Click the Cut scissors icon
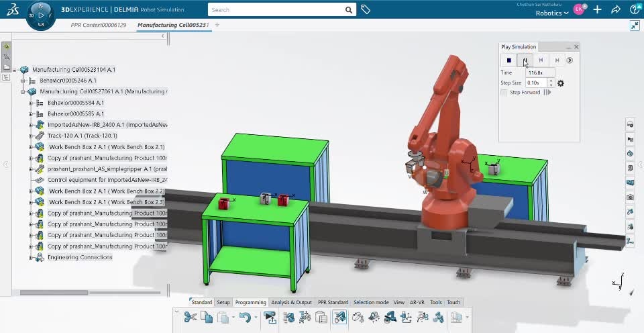The height and width of the screenshot is (333, 644). [190, 317]
